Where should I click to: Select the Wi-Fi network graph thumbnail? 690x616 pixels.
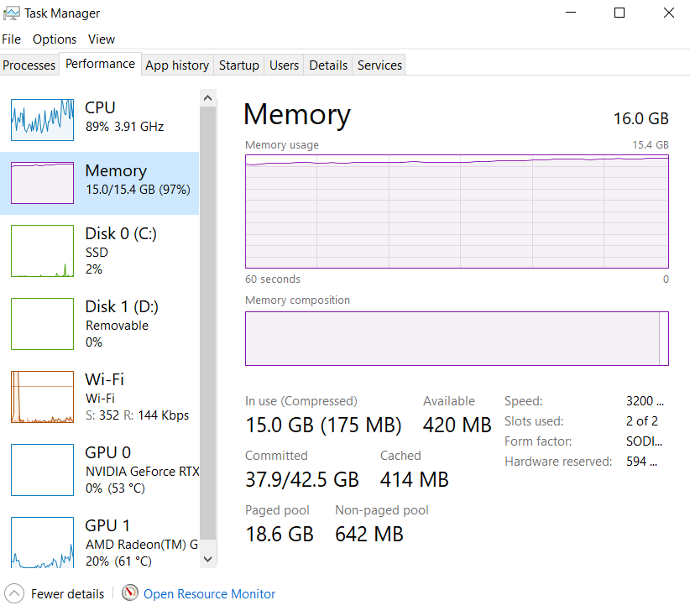tap(42, 397)
